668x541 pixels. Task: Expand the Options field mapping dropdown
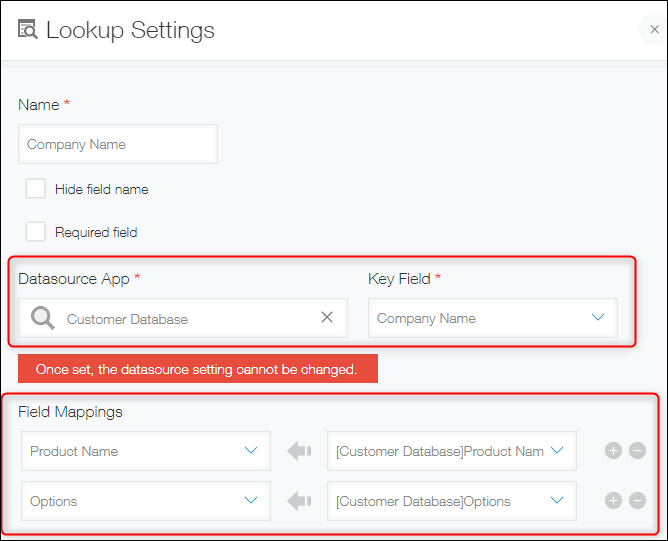click(145, 501)
